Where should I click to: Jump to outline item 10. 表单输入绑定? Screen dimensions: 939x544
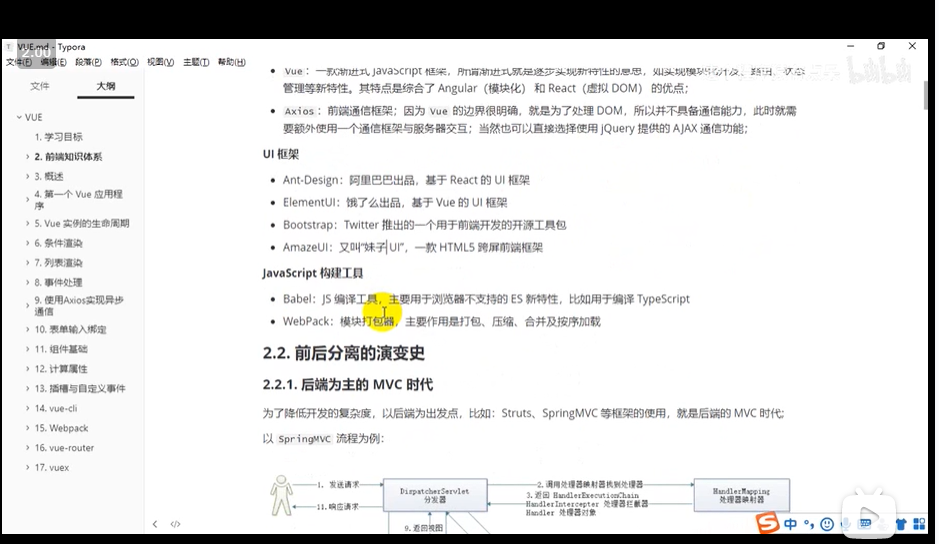[70, 330]
